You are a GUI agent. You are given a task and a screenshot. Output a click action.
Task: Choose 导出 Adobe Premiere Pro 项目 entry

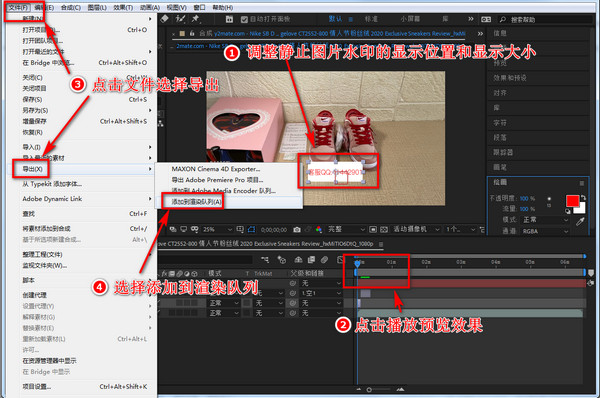(x=229, y=180)
